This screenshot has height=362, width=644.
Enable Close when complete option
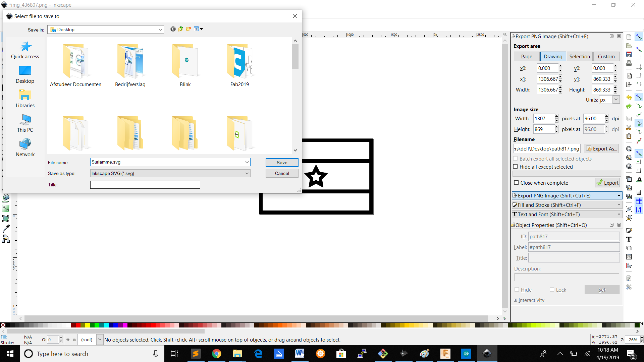(x=516, y=183)
